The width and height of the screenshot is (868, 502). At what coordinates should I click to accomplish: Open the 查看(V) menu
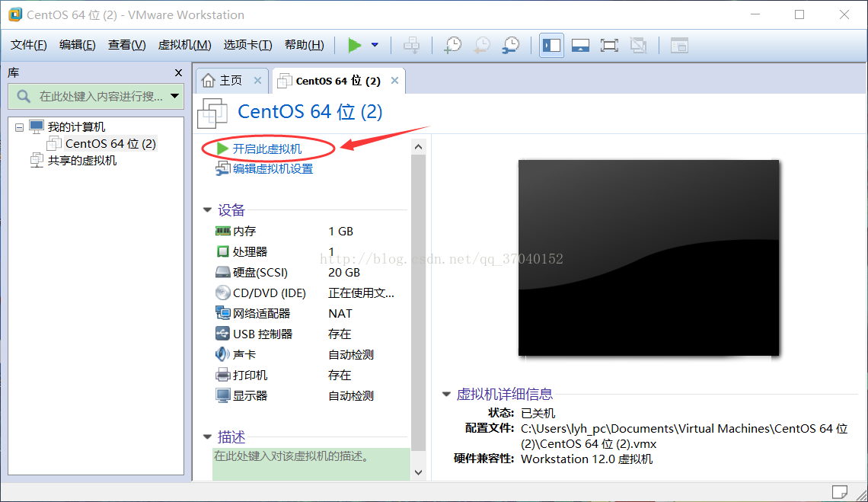(x=126, y=45)
